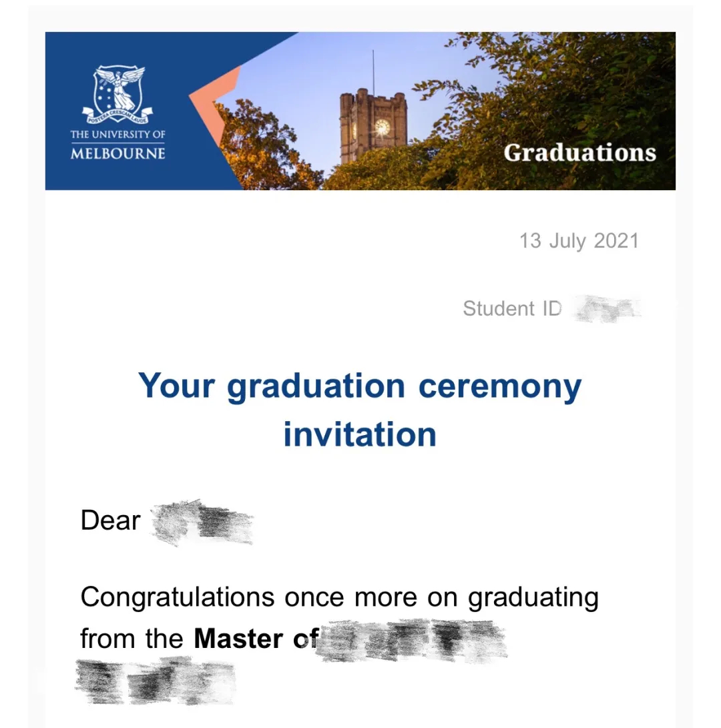Screen dimensions: 721x728
Task: Click the 'Dear' greeting word
Action: [111, 520]
